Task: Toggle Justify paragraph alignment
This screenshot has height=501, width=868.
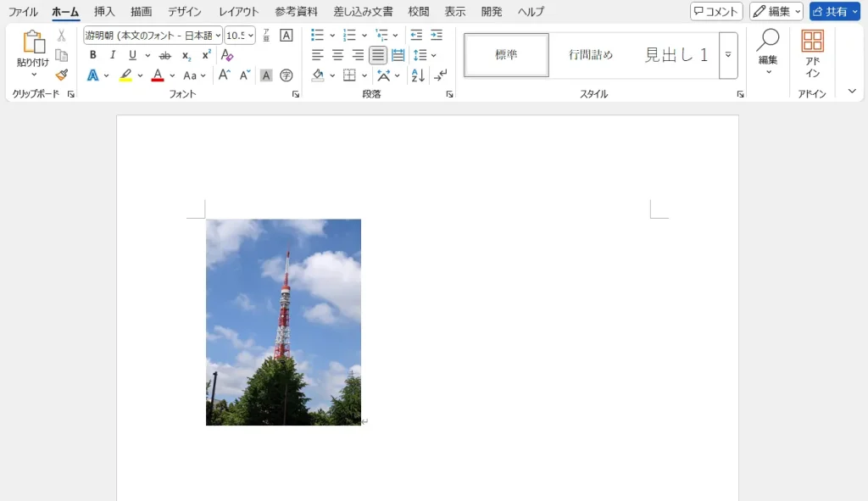Action: [378, 55]
